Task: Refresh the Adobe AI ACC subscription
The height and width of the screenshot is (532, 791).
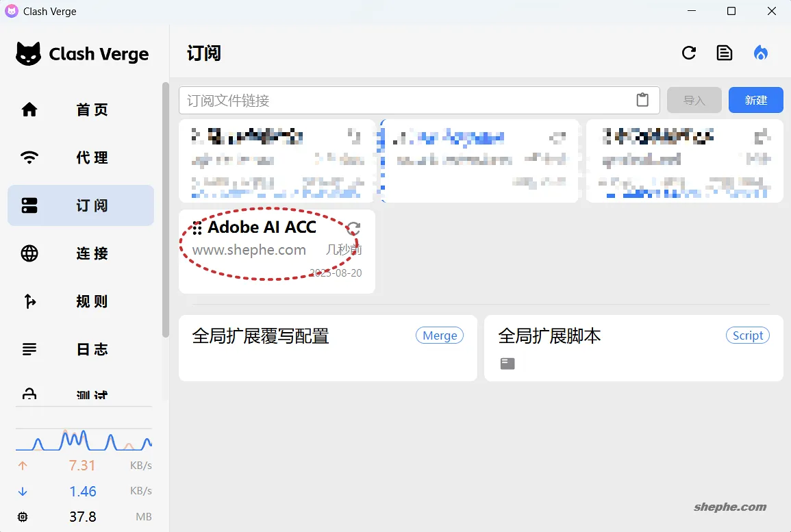Action: pos(353,228)
